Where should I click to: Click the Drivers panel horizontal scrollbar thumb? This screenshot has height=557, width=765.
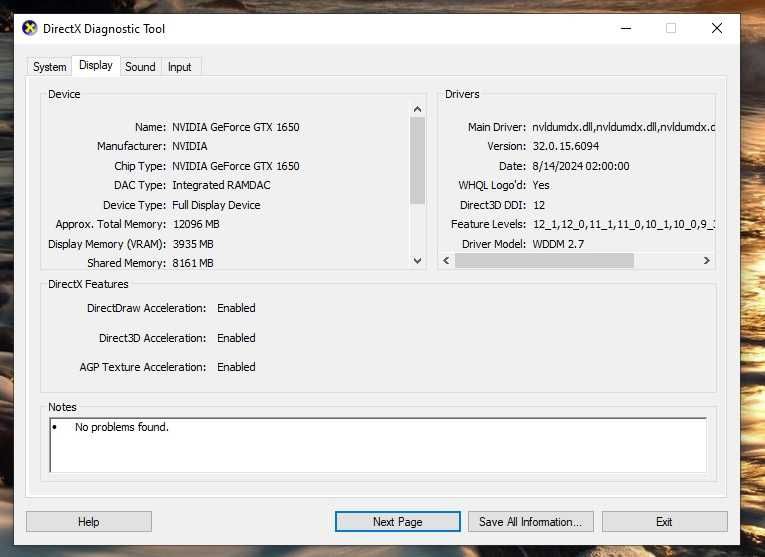point(544,260)
